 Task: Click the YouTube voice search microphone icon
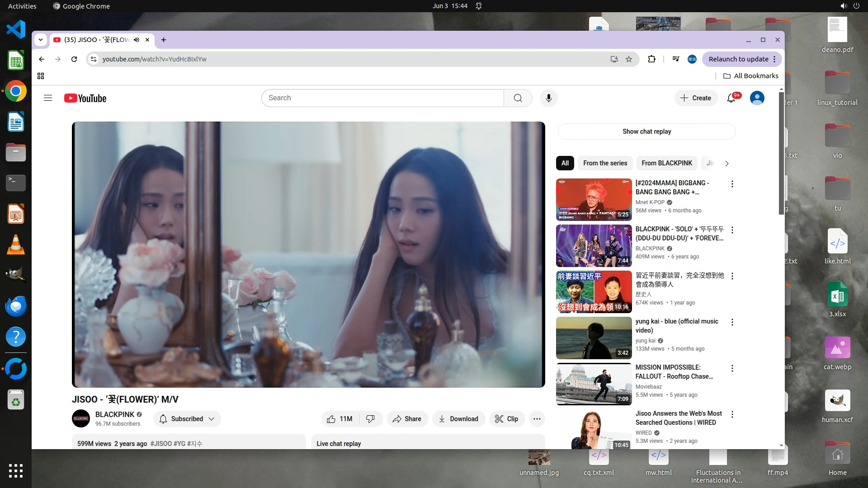(548, 98)
